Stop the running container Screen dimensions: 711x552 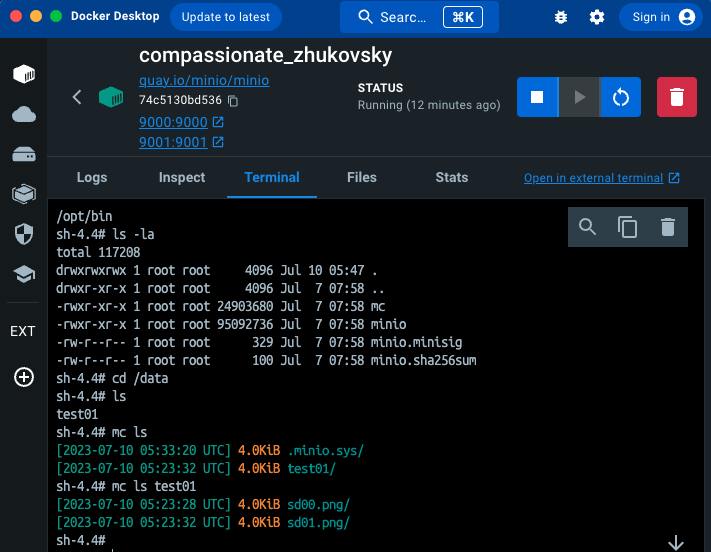coord(537,97)
